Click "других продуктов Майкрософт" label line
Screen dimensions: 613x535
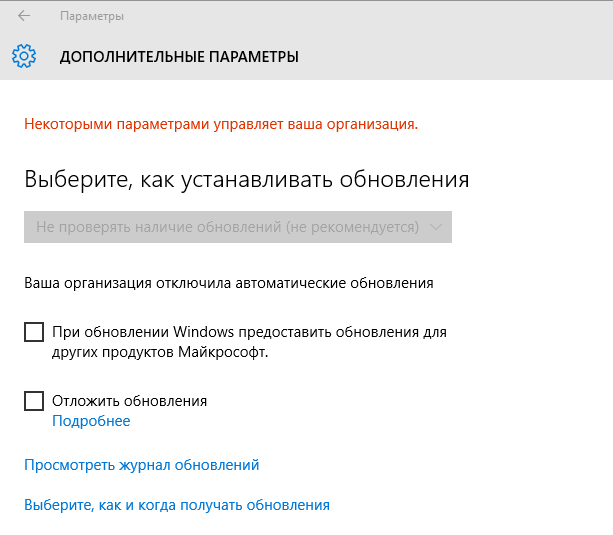(x=161, y=353)
